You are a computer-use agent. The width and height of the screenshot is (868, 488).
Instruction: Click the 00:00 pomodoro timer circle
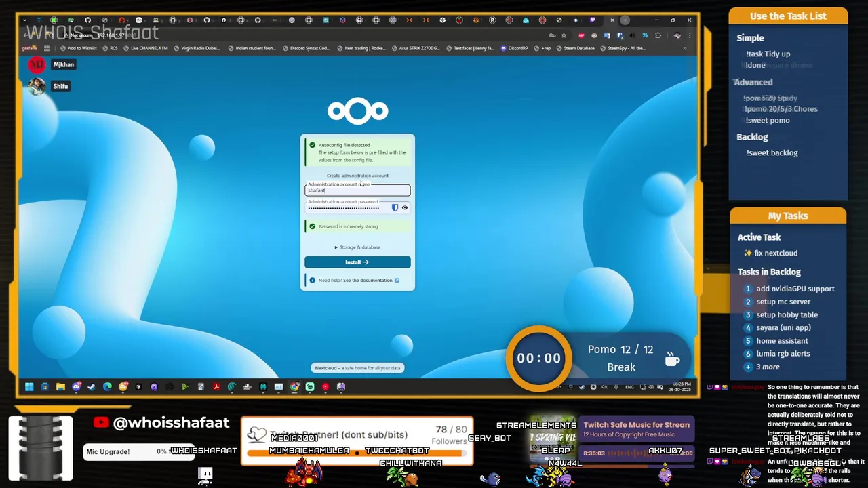(539, 358)
